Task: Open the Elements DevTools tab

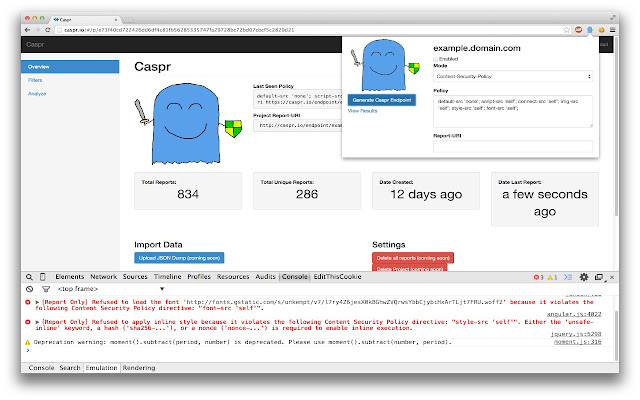Action: pos(70,277)
